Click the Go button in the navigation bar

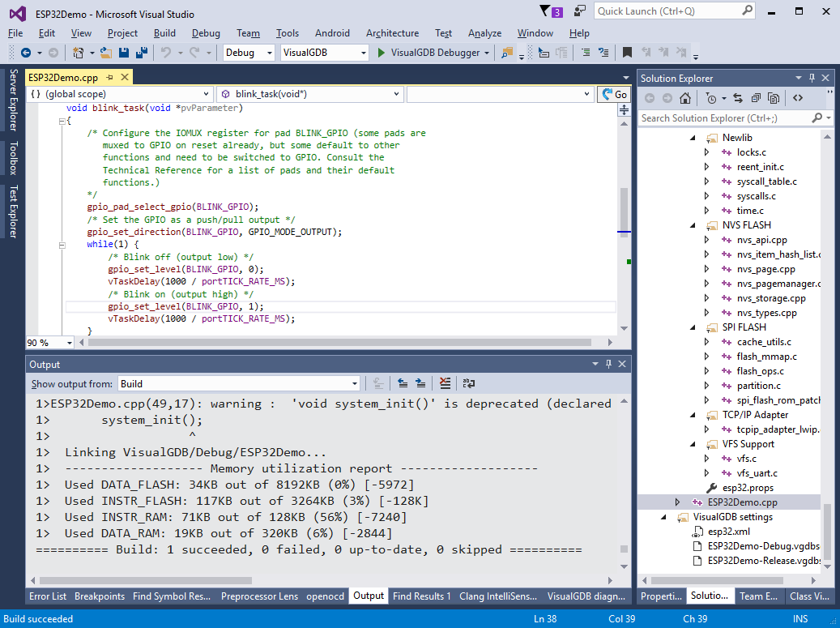pyautogui.click(x=614, y=94)
